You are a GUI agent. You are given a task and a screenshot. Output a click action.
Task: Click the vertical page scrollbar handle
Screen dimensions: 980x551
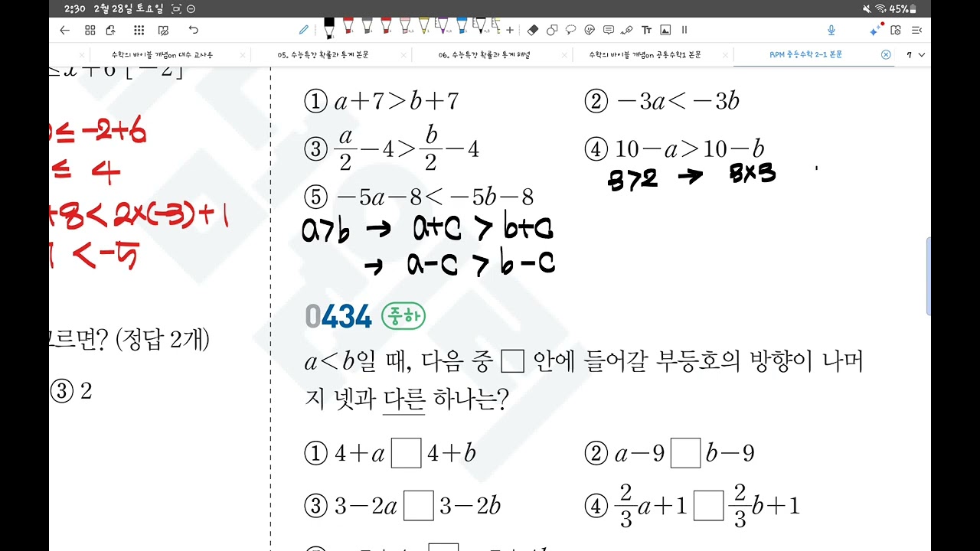[x=928, y=276]
